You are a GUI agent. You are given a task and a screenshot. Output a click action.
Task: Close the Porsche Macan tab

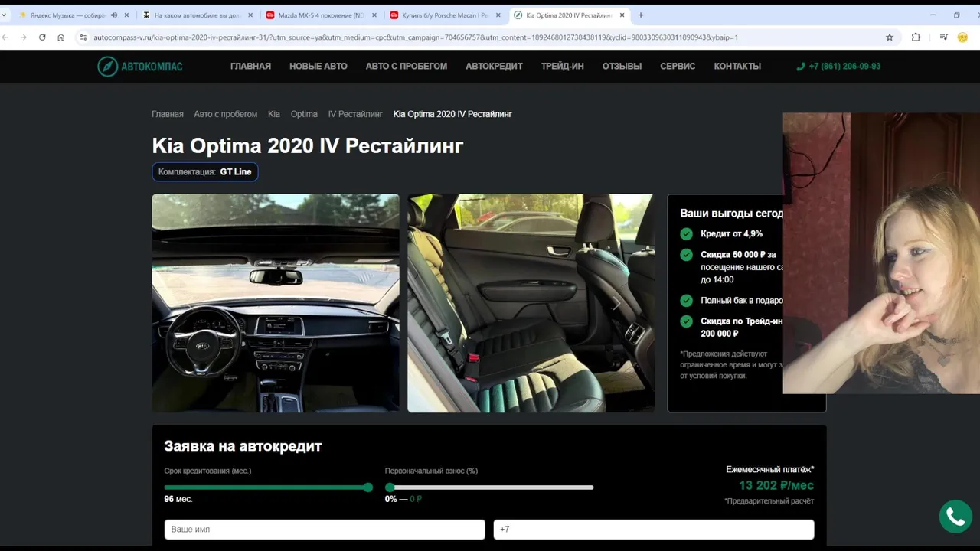[498, 15]
